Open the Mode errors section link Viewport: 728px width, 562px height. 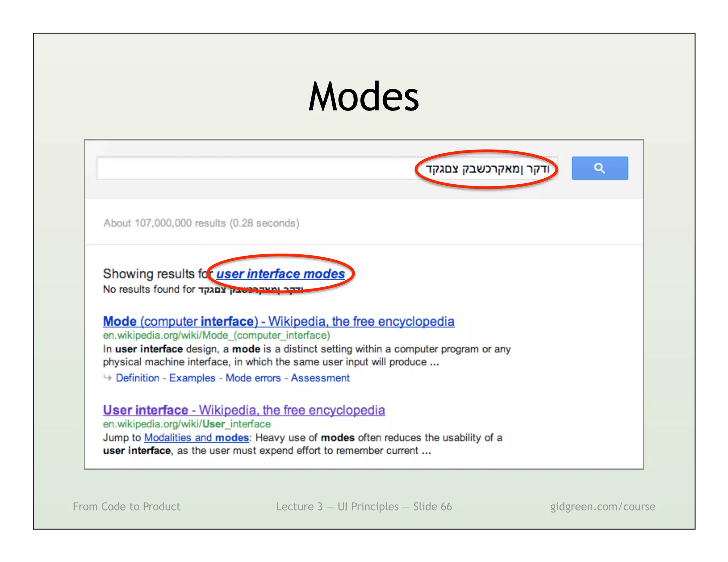coord(253,378)
